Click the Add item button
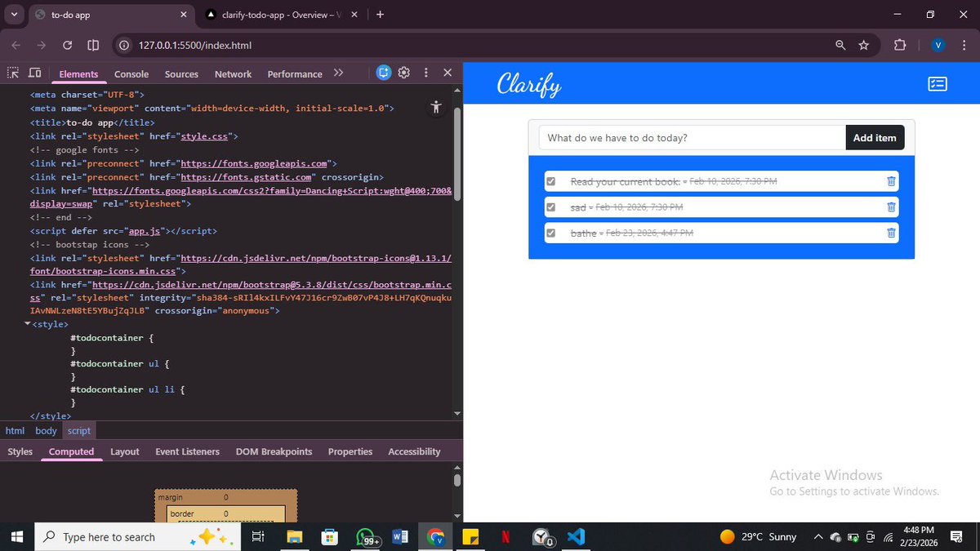The width and height of the screenshot is (980, 551). pyautogui.click(x=875, y=138)
